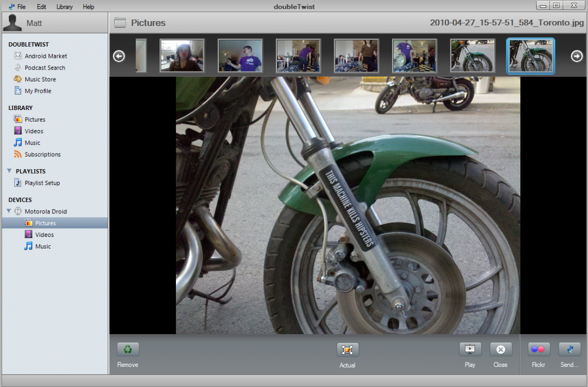This screenshot has height=387, width=588.
Task: Click the Actual size icon
Action: click(347, 350)
